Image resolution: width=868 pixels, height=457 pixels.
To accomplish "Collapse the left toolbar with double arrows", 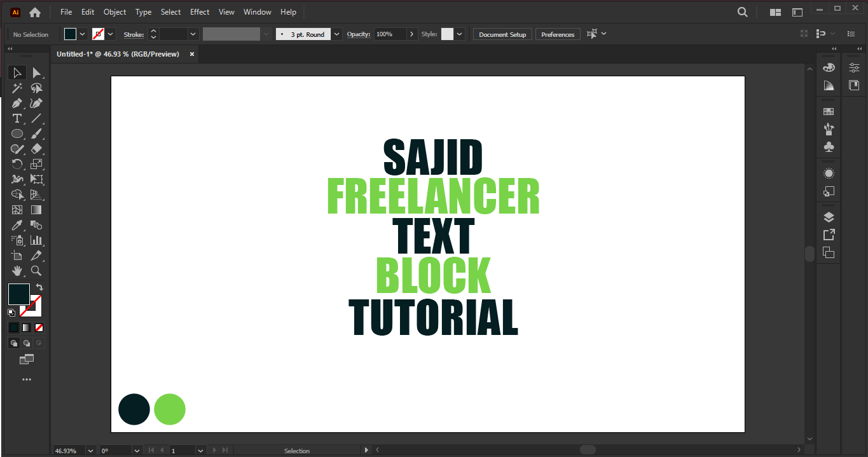I will coord(10,49).
